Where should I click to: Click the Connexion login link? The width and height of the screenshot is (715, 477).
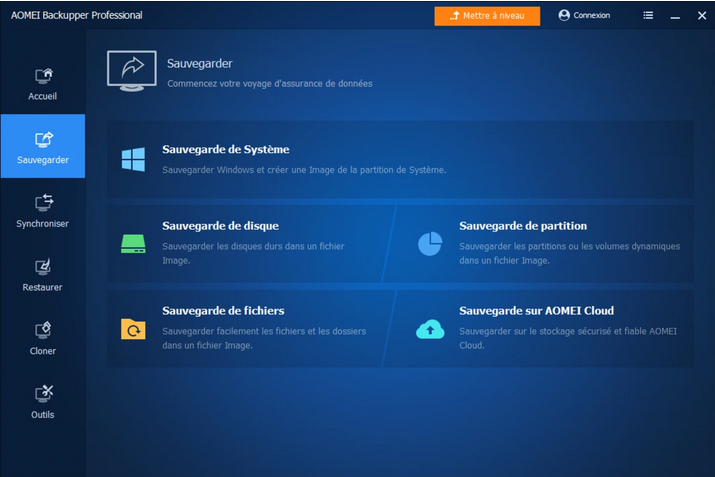click(x=592, y=15)
